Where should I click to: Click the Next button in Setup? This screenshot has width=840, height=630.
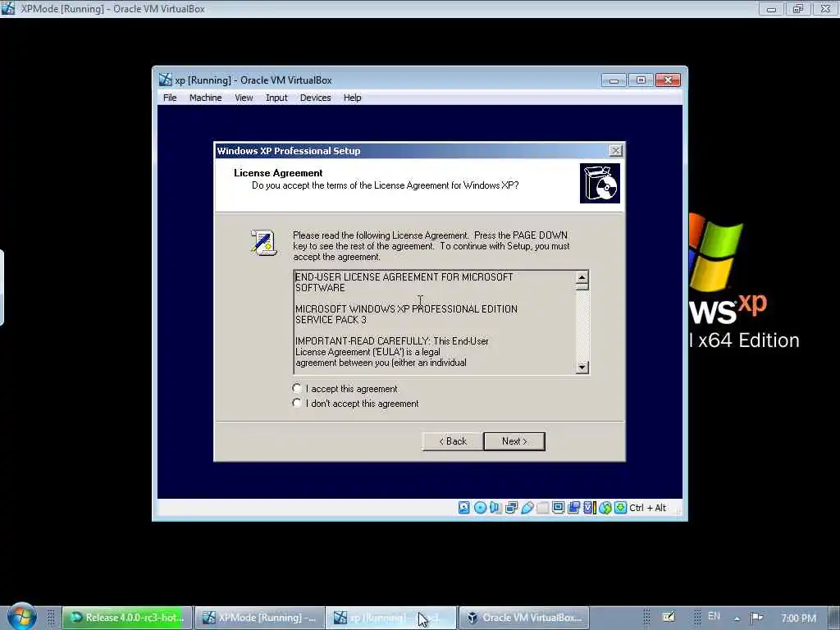tap(514, 441)
